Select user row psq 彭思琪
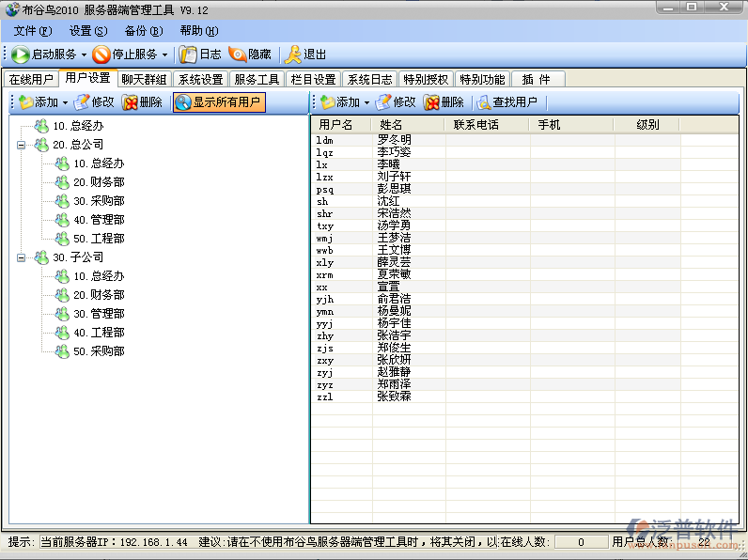 click(x=524, y=190)
